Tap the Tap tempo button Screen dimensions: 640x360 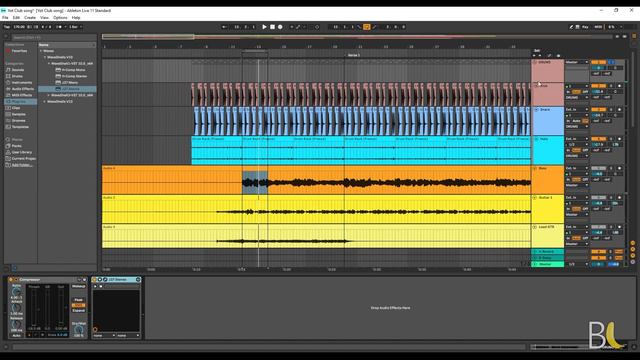point(7,27)
